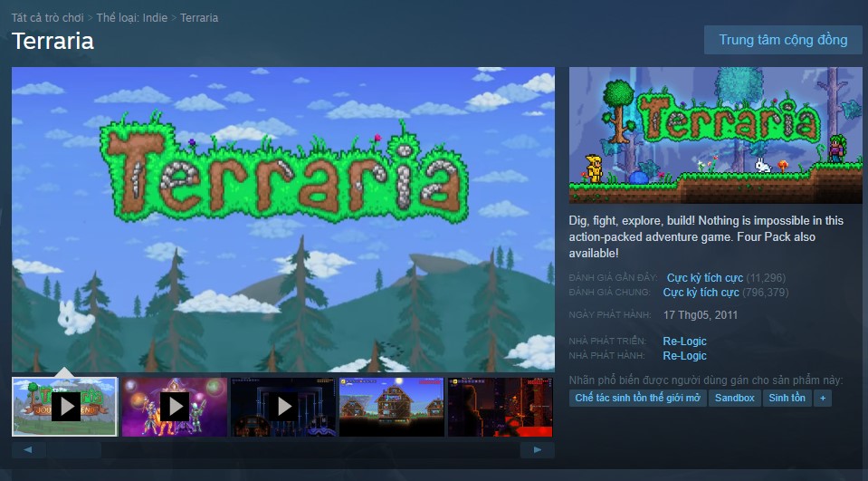Click Re-Logic publisher link
Image resolution: width=868 pixels, height=481 pixels.
685,356
